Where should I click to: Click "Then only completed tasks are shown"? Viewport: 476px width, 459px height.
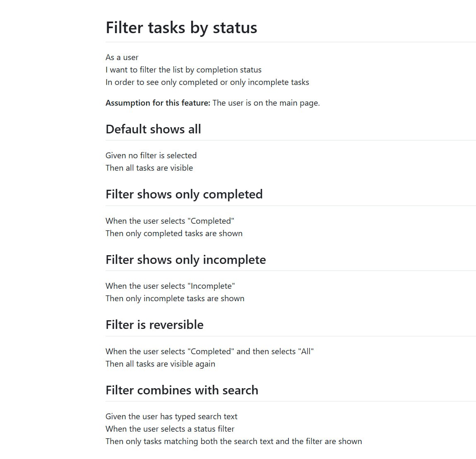174,234
